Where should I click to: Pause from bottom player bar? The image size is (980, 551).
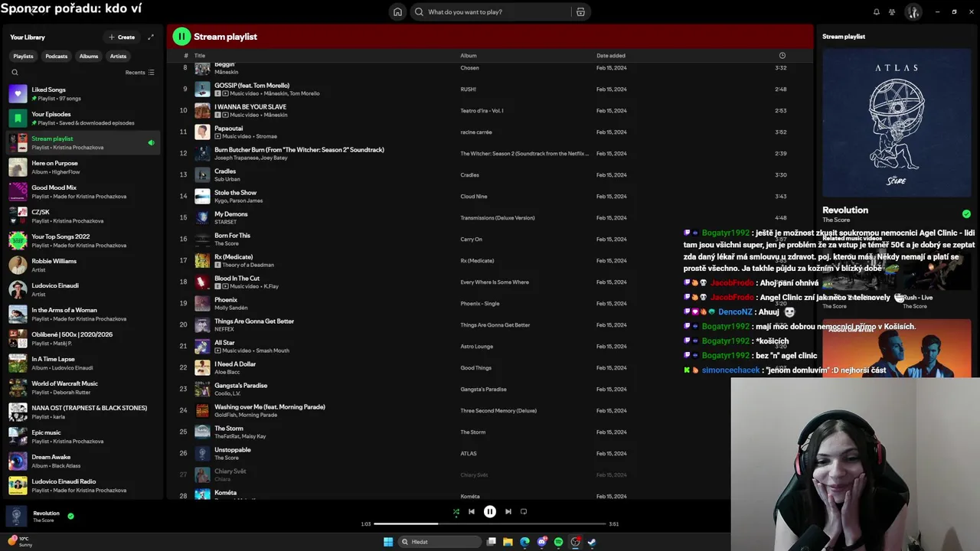click(x=490, y=511)
